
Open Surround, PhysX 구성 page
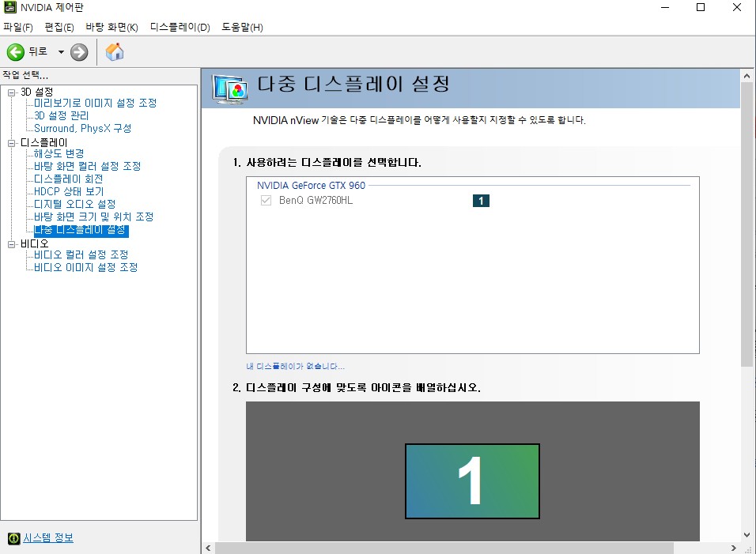click(82, 128)
